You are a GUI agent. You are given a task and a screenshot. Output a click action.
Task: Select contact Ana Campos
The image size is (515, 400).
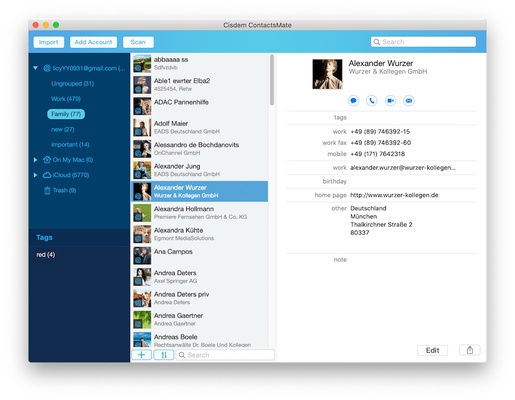(199, 255)
